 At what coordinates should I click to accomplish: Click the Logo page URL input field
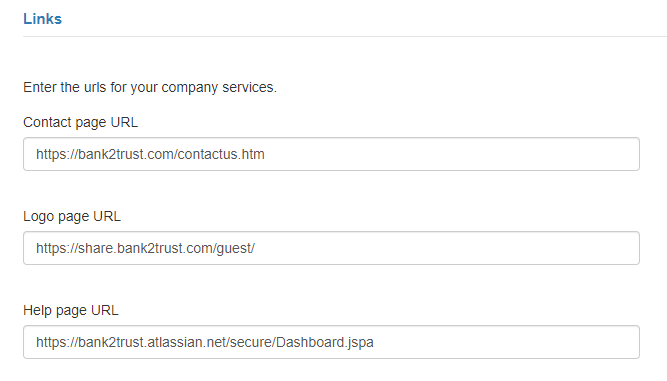tap(331, 248)
